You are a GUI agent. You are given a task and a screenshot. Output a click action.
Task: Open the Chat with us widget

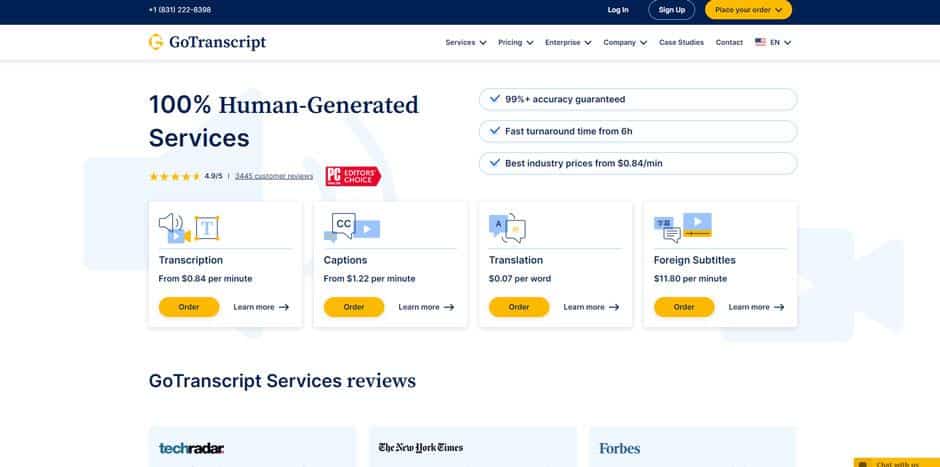(x=896, y=463)
